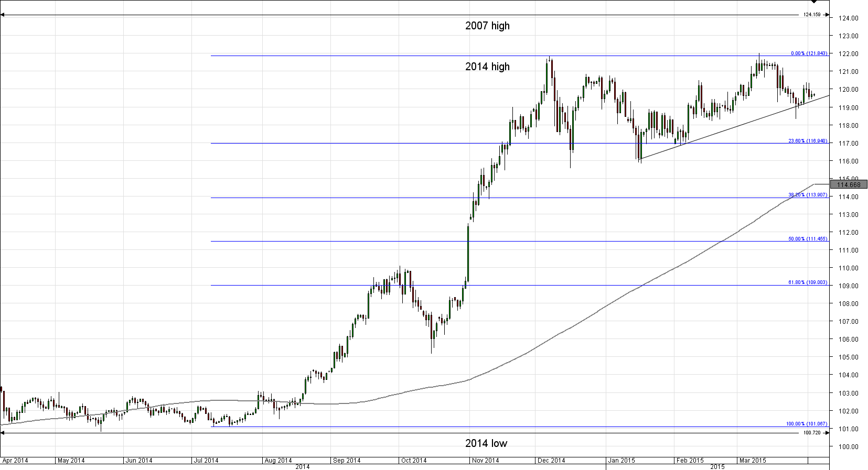Click the 124.159 price level label

[x=812, y=15]
